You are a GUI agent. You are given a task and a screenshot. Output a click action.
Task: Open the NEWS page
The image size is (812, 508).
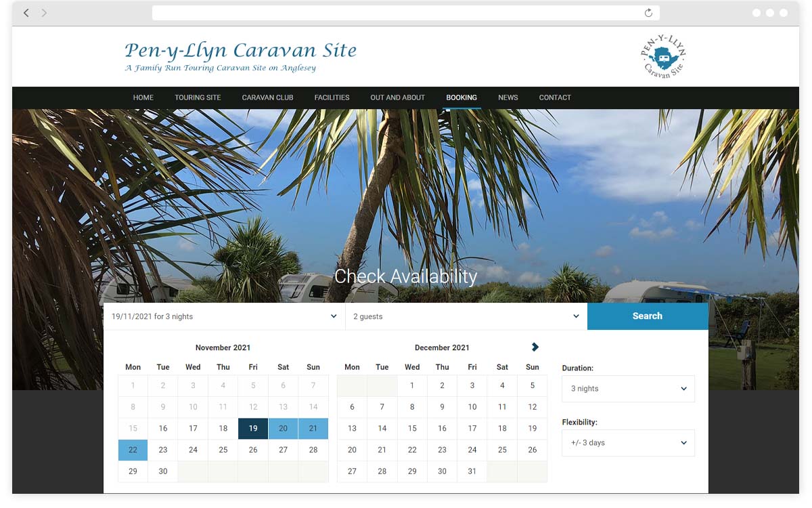(x=508, y=98)
